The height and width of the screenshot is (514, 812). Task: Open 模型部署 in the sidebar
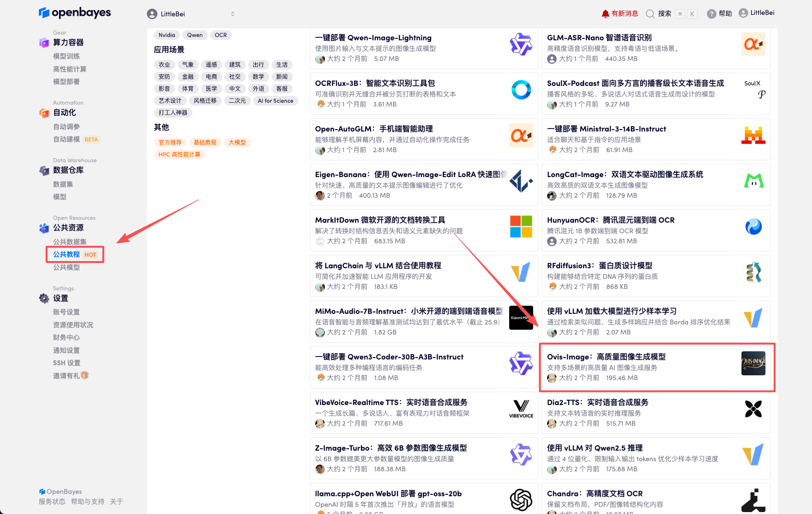[66, 82]
